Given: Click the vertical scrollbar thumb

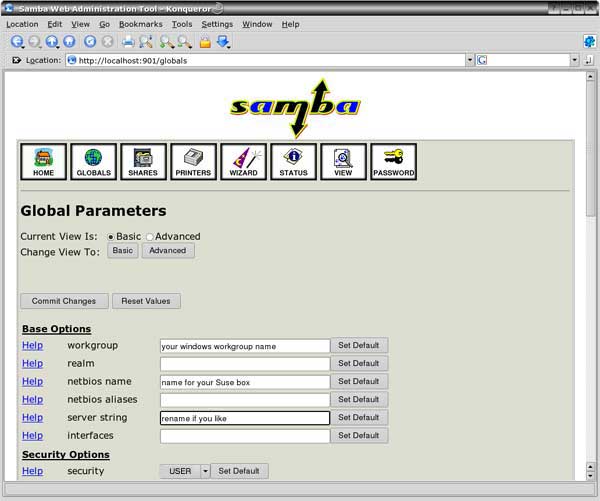Looking at the screenshot, I should pos(590,149).
